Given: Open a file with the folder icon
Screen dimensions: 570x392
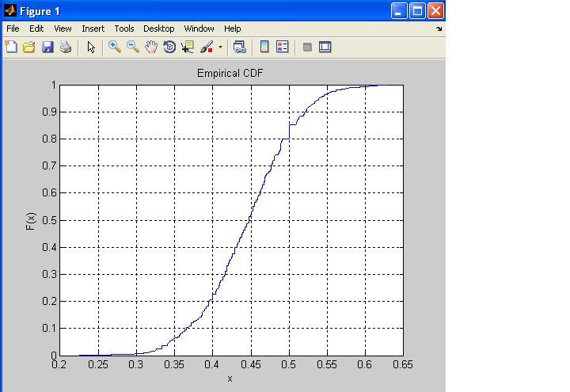Looking at the screenshot, I should coord(29,47).
